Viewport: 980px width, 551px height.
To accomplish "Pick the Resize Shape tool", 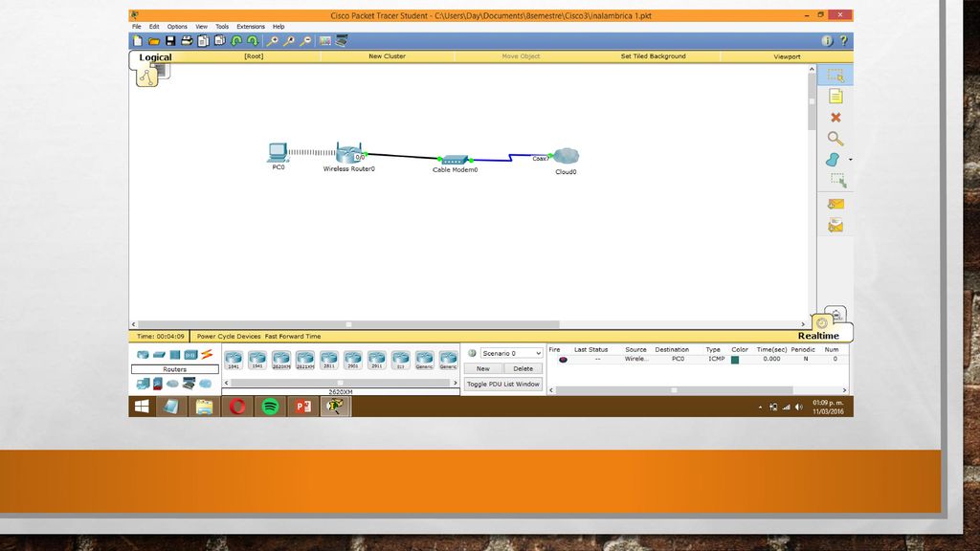I will 837,181.
